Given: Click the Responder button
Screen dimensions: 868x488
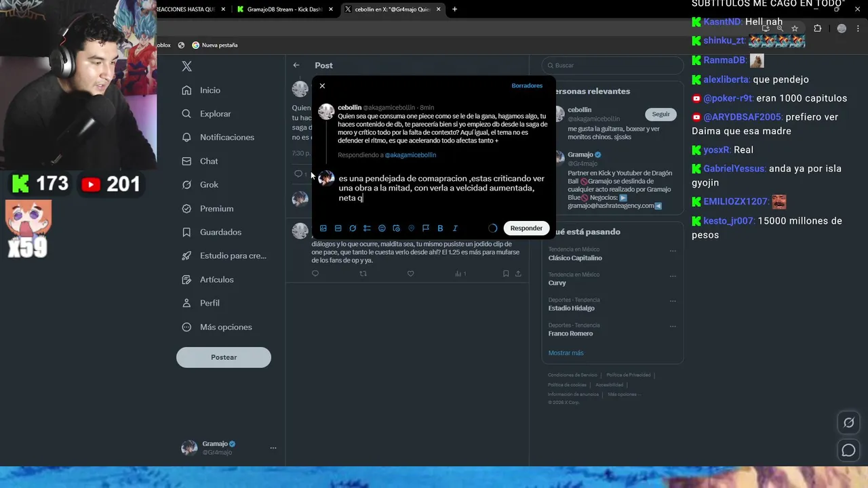Looking at the screenshot, I should coord(526,228).
